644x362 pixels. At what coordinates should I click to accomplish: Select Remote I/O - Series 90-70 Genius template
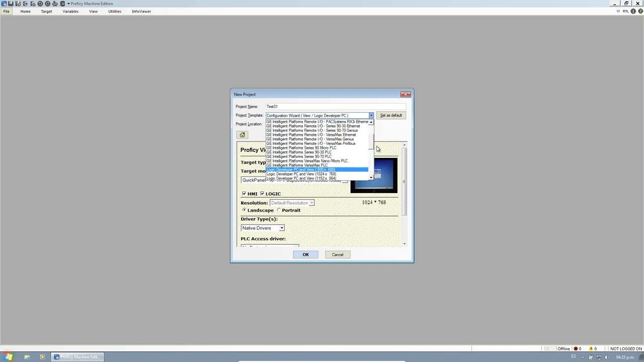pyautogui.click(x=317, y=130)
